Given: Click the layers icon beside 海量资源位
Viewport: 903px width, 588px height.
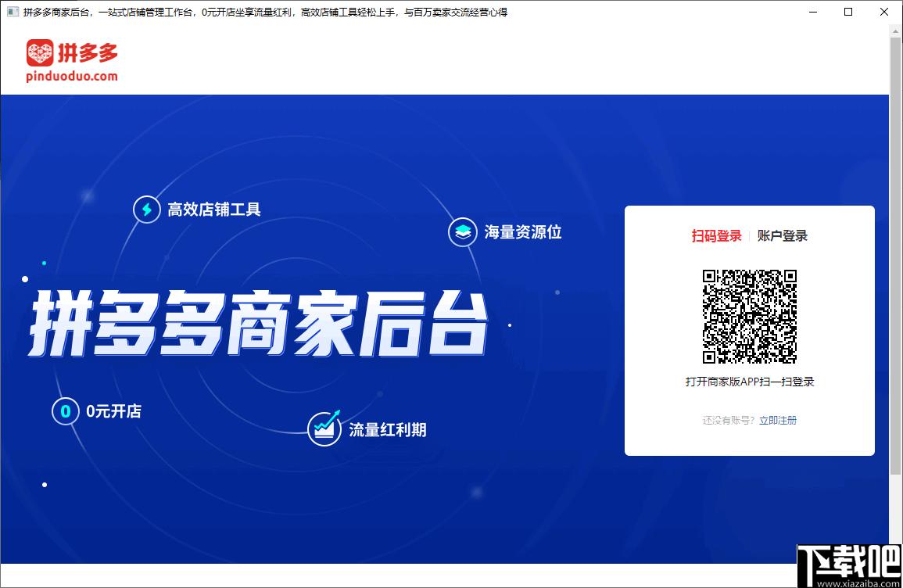Looking at the screenshot, I should click(x=462, y=232).
